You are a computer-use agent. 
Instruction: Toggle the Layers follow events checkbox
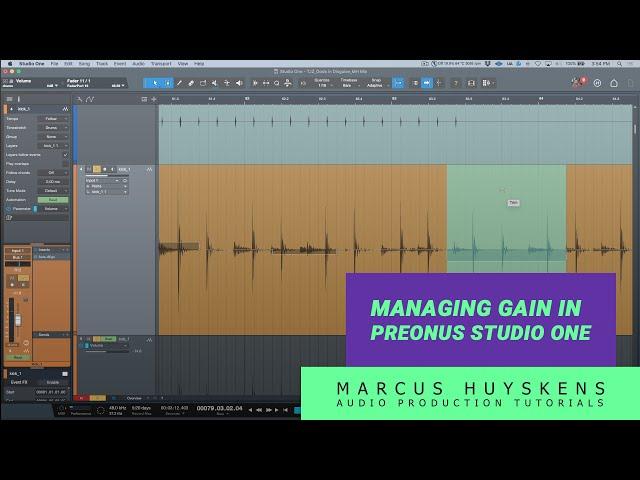tap(65, 155)
